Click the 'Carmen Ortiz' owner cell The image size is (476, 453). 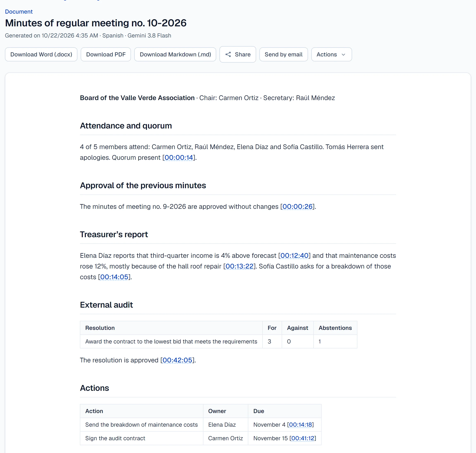point(225,438)
